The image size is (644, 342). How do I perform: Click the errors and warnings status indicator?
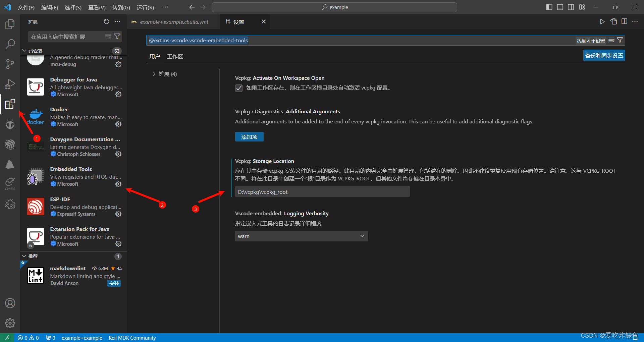click(x=28, y=338)
